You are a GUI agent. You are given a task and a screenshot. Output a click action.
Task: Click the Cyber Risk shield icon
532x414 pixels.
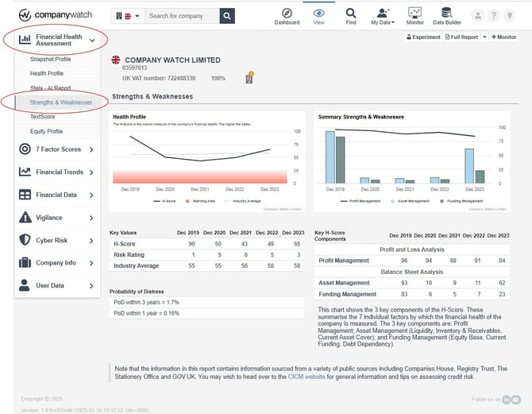(25, 240)
